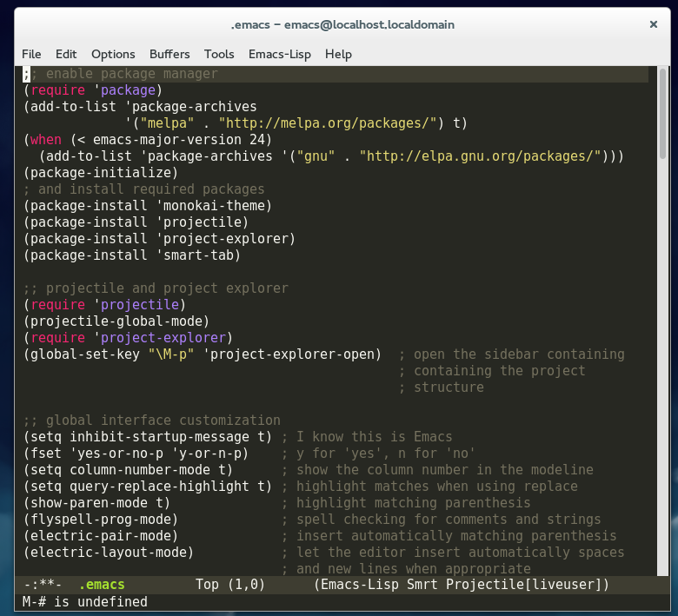This screenshot has width=678, height=616.
Task: Place cursor on the (show-paren-mode t) line
Action: (x=97, y=503)
